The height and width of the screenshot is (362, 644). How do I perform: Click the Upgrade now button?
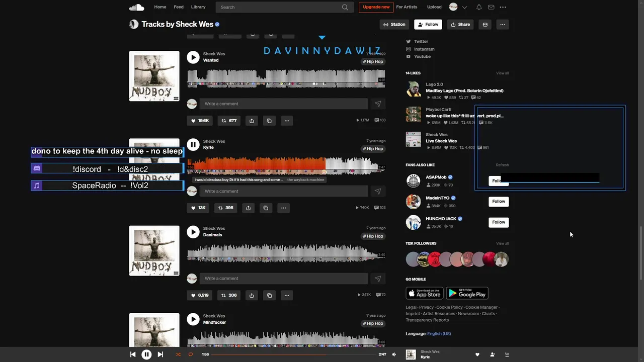376,7
